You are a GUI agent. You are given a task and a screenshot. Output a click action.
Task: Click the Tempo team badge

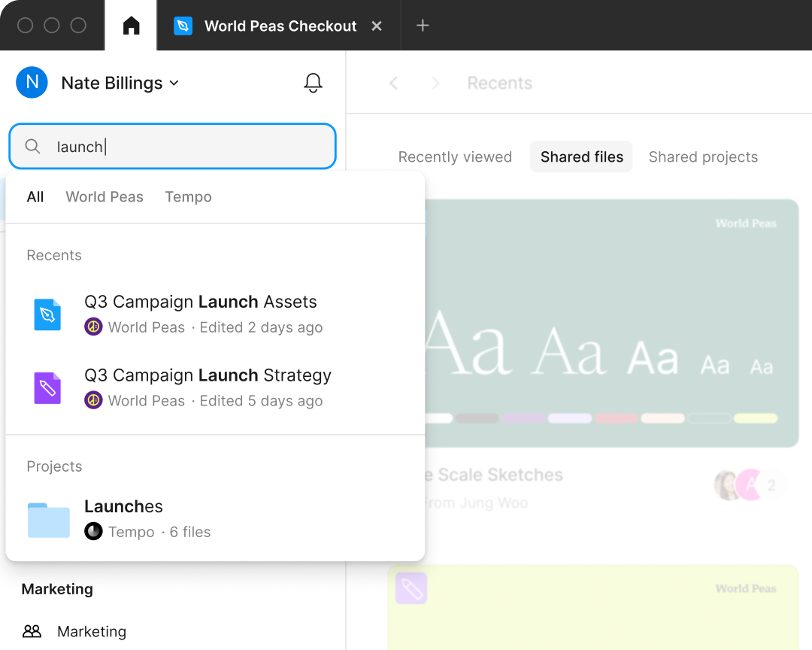[x=93, y=532]
